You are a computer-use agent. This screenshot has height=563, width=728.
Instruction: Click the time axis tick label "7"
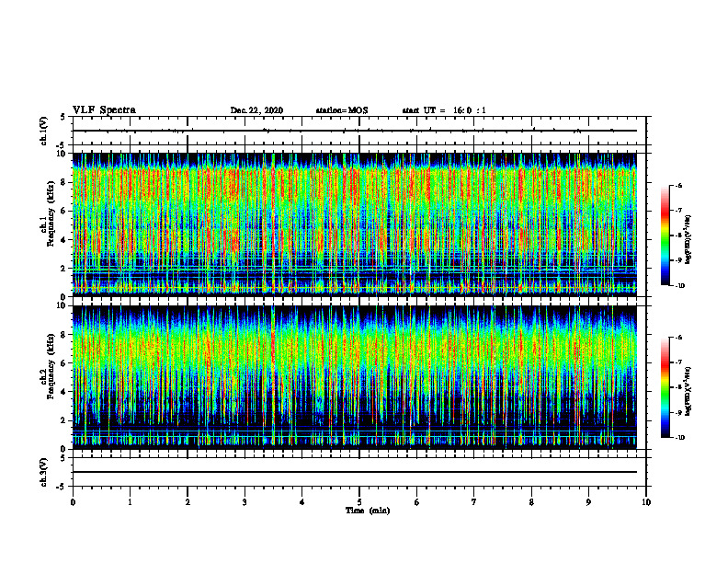coord(474,502)
